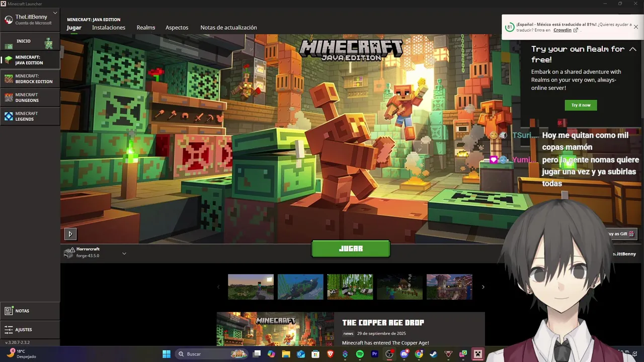
Task: Open the Notas section in the sidebar
Action: 30,311
